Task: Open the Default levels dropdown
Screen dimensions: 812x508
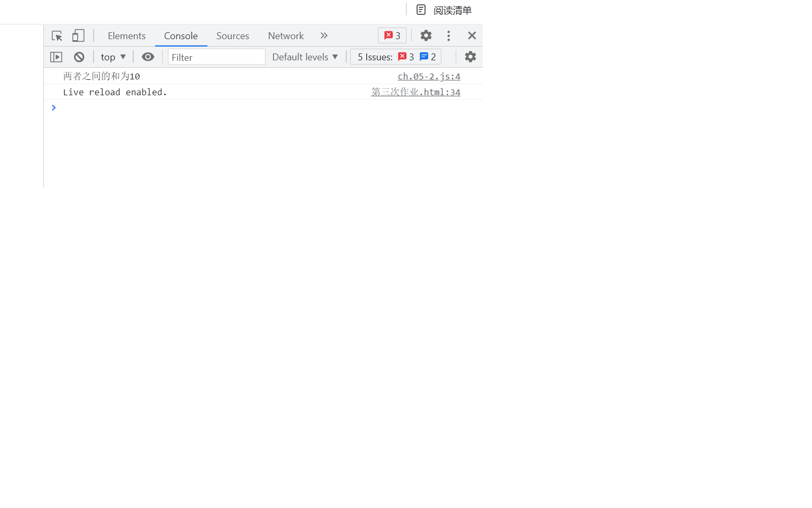Action: tap(305, 57)
